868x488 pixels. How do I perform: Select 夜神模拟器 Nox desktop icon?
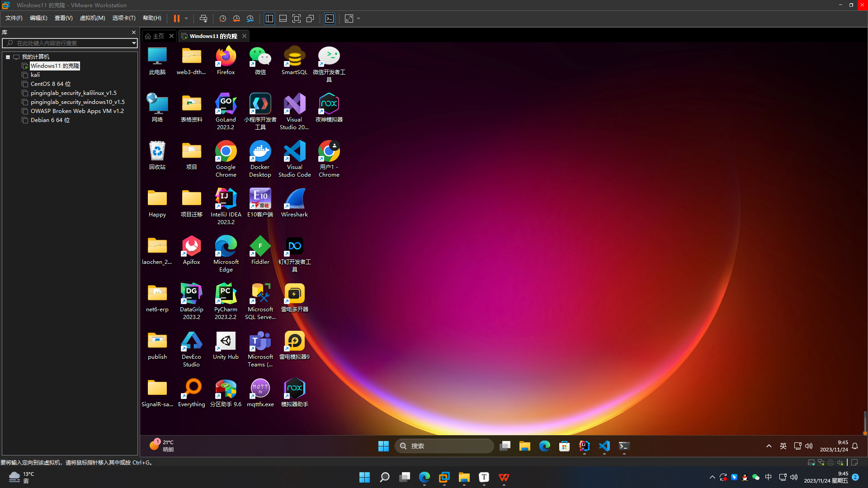point(329,108)
